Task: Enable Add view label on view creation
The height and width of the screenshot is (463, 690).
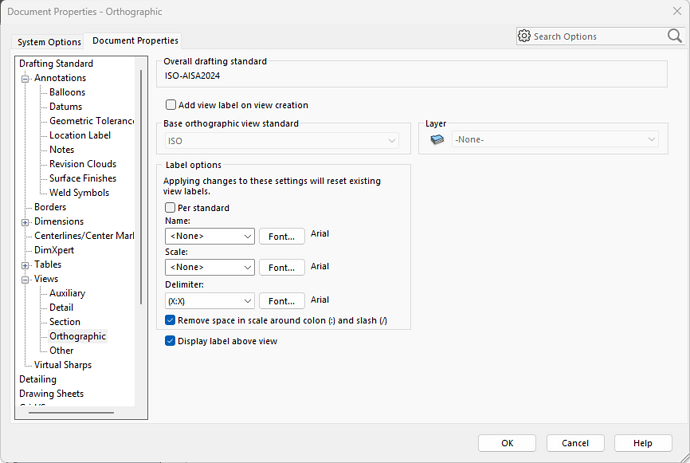Action: tap(171, 105)
